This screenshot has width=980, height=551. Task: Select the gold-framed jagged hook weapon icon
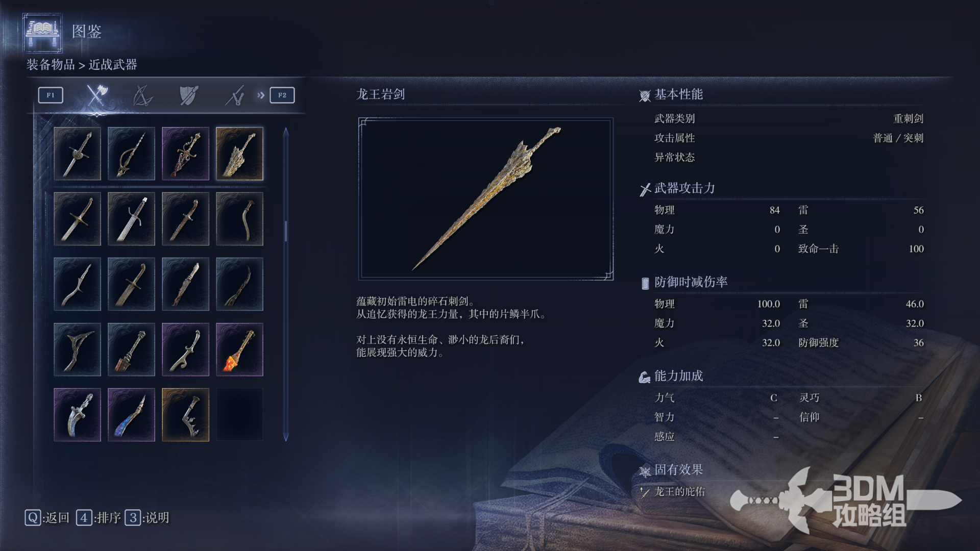(185, 415)
